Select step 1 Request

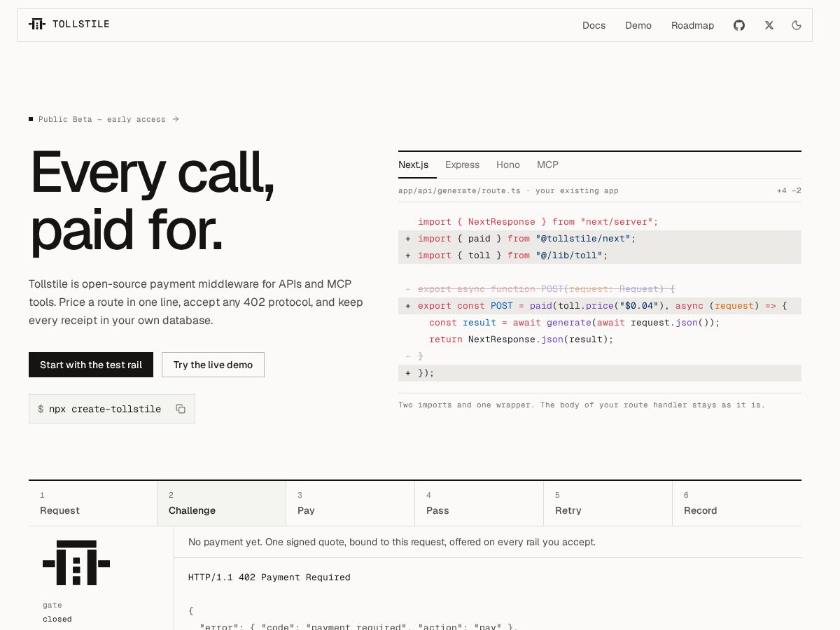(93, 503)
